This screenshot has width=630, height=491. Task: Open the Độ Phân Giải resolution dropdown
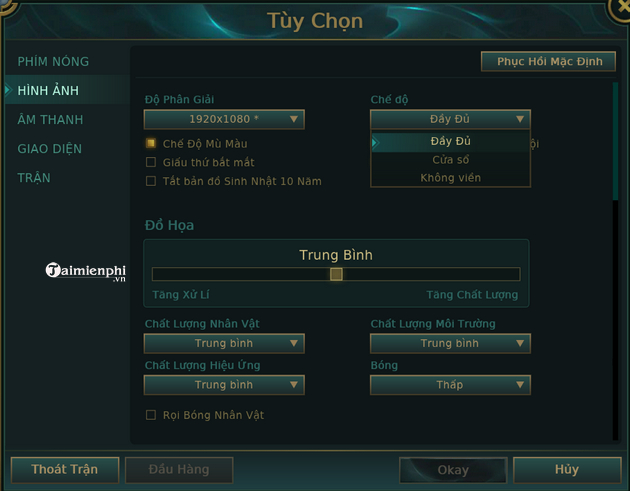[x=224, y=119]
